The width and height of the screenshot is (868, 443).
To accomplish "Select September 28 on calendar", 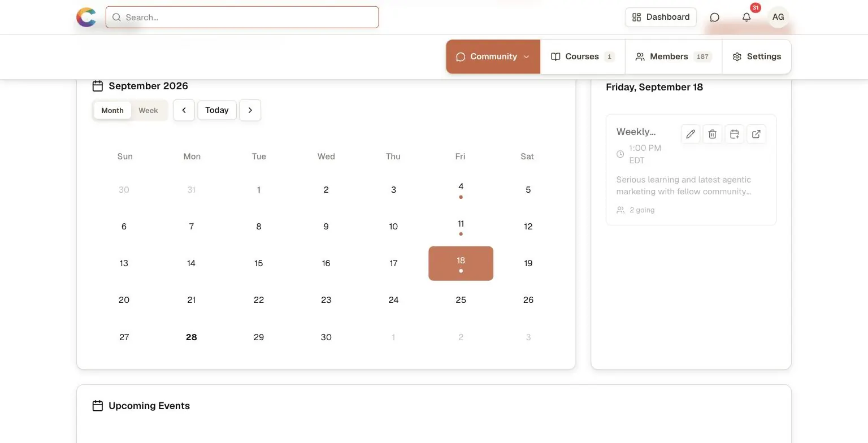I will pos(192,337).
